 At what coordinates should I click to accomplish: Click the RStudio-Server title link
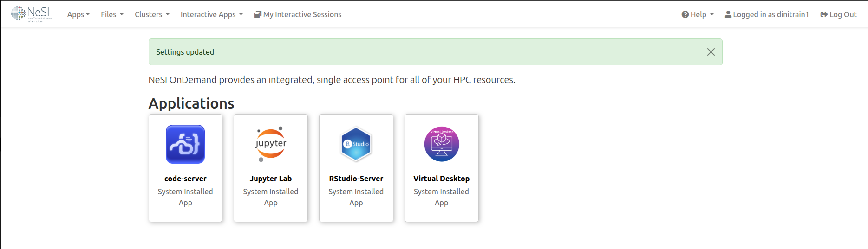click(356, 179)
